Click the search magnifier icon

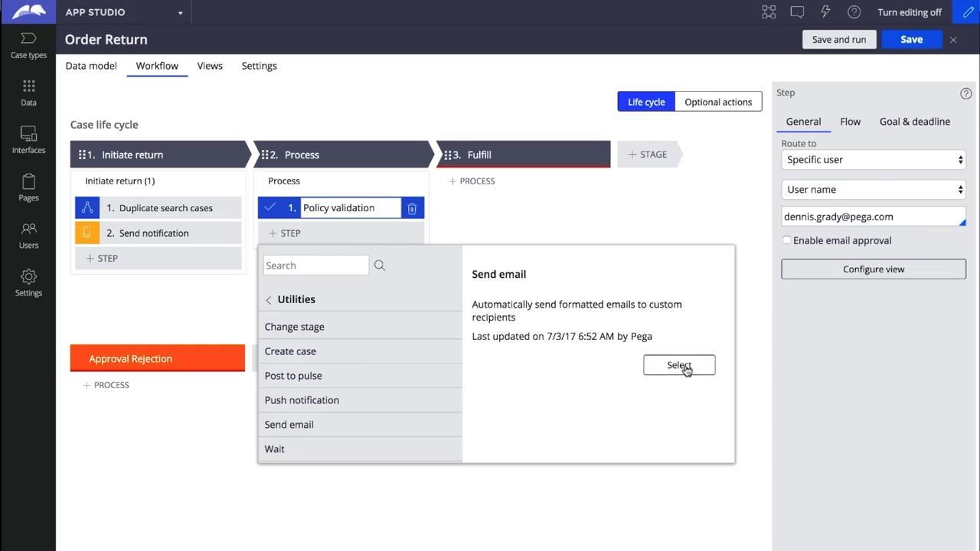380,266
